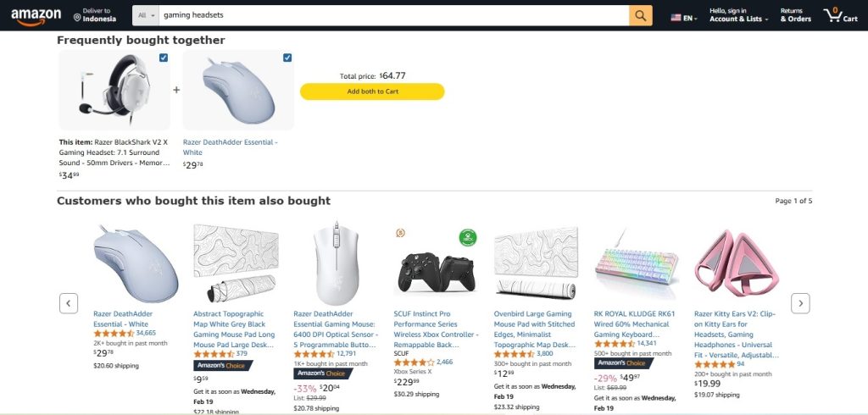Click the gaming headsets search field
Viewport: 868px width, 415px height.
coord(393,15)
